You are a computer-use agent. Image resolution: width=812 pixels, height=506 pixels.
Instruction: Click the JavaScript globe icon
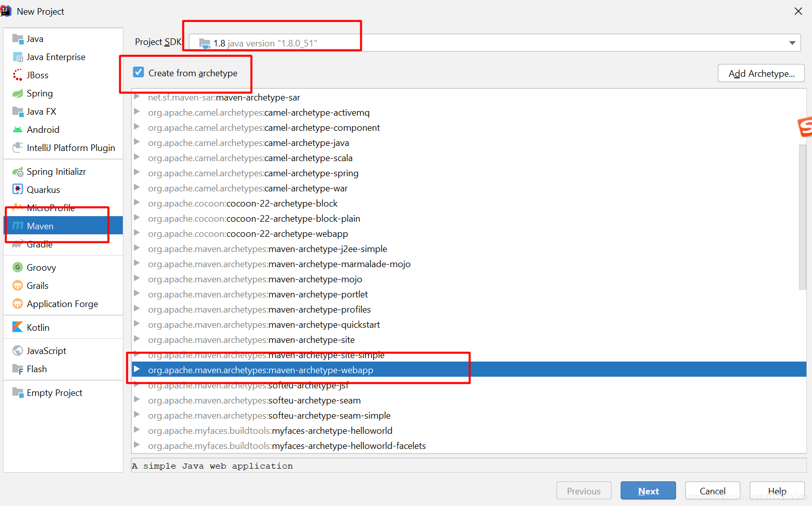click(18, 350)
